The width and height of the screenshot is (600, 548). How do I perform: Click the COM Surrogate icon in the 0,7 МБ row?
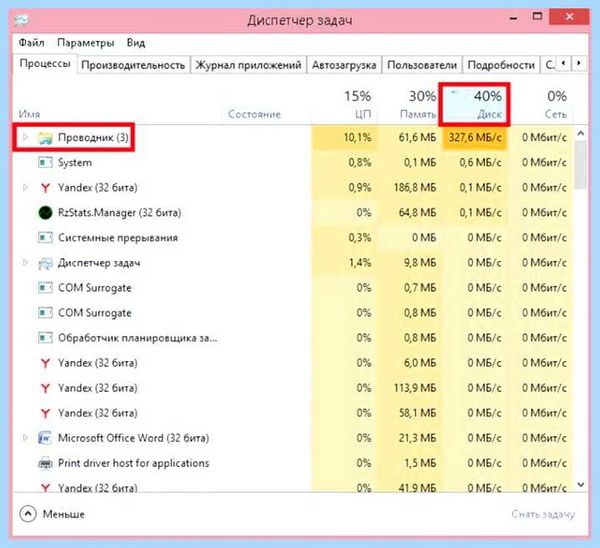[45, 288]
